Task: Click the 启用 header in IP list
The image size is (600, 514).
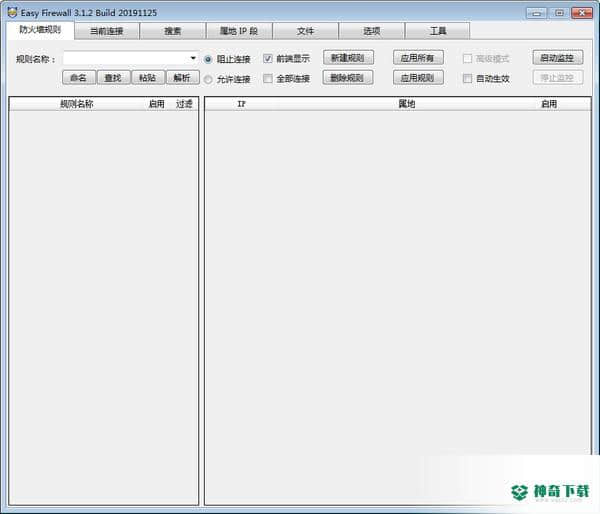Action: [549, 104]
